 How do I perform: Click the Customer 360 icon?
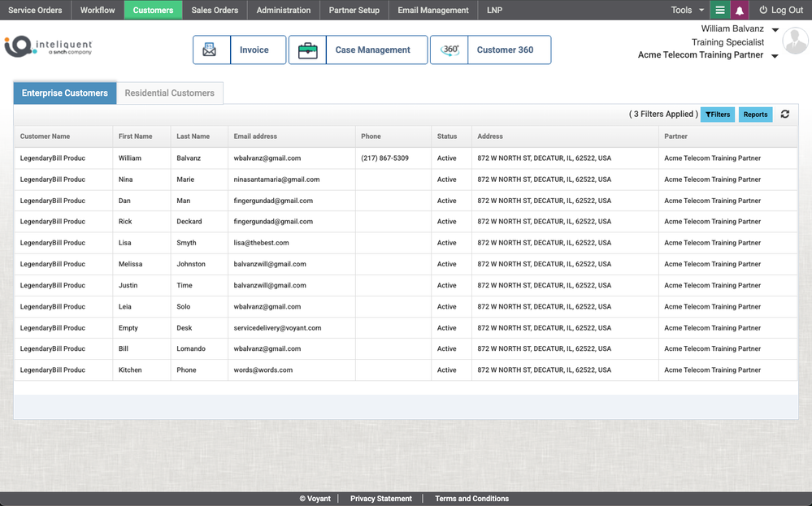point(449,50)
